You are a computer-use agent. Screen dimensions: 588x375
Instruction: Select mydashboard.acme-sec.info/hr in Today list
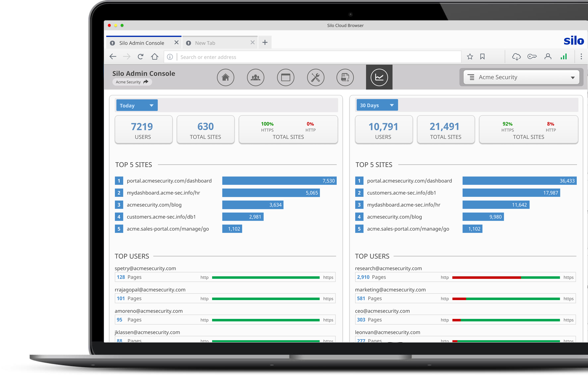163,193
